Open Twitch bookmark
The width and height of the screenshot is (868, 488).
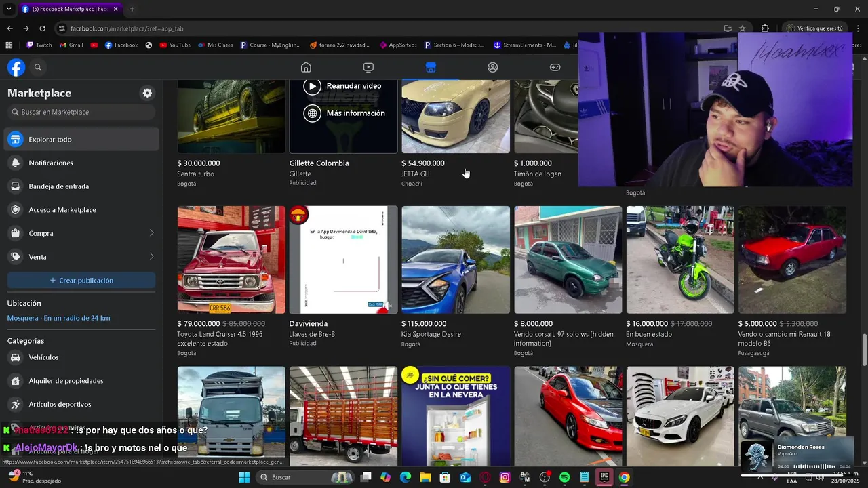coord(39,45)
